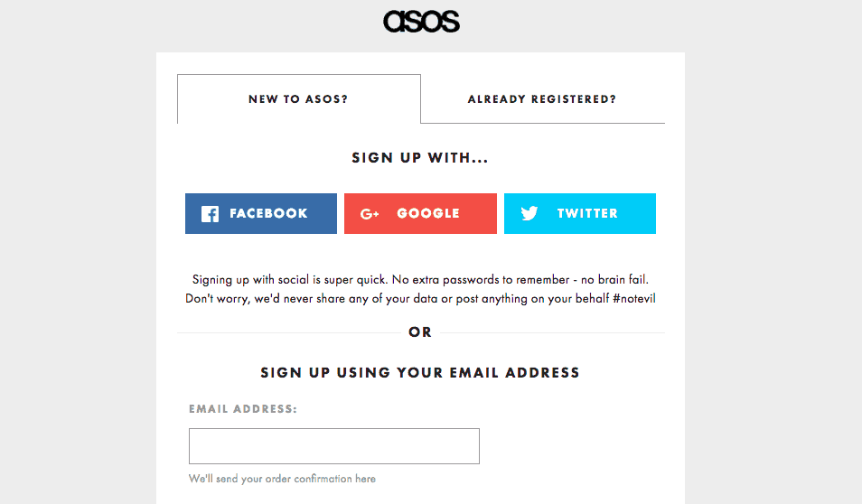Select the Twitter sign-up button label
The width and height of the screenshot is (862, 504).
click(587, 213)
